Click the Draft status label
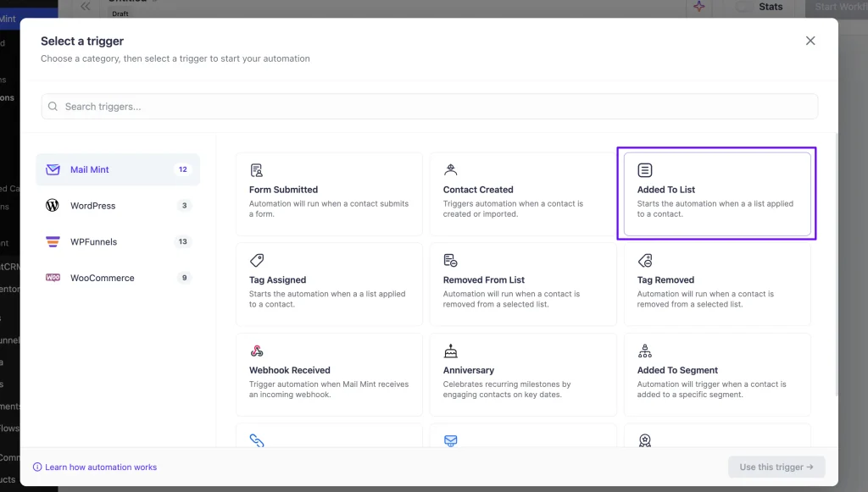868x492 pixels. [120, 14]
